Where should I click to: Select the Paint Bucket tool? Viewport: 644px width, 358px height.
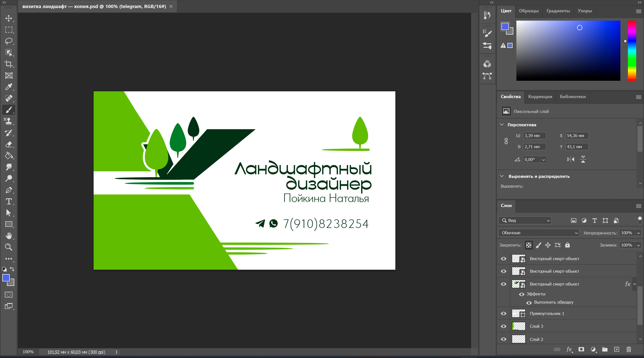[x=9, y=155]
